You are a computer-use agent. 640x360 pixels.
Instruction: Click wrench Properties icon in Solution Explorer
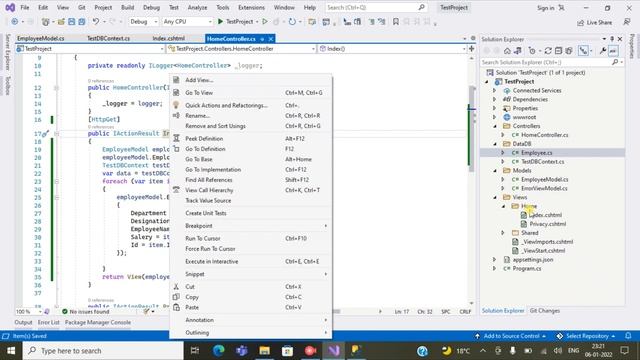tap(602, 51)
